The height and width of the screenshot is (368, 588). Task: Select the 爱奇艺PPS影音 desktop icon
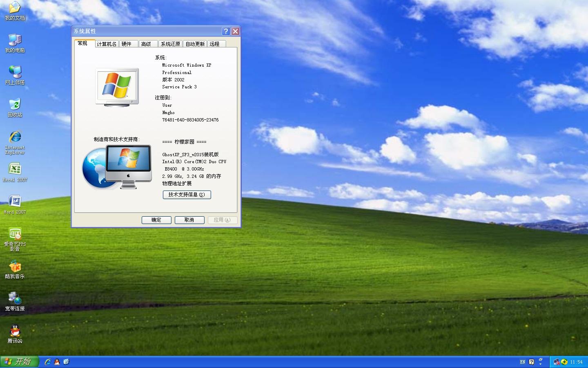point(15,239)
